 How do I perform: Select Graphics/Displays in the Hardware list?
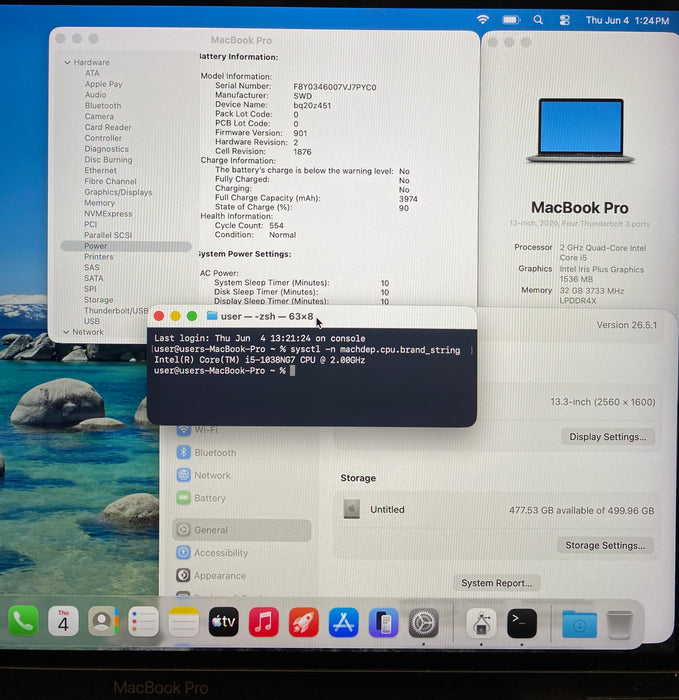coord(118,192)
